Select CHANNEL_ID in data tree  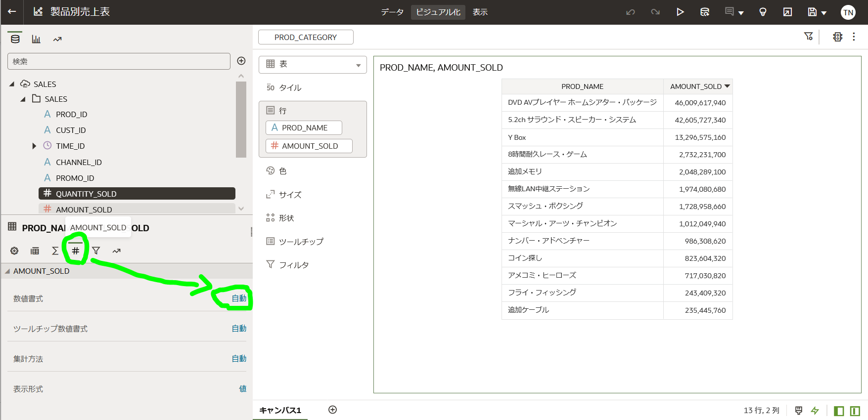tap(79, 162)
